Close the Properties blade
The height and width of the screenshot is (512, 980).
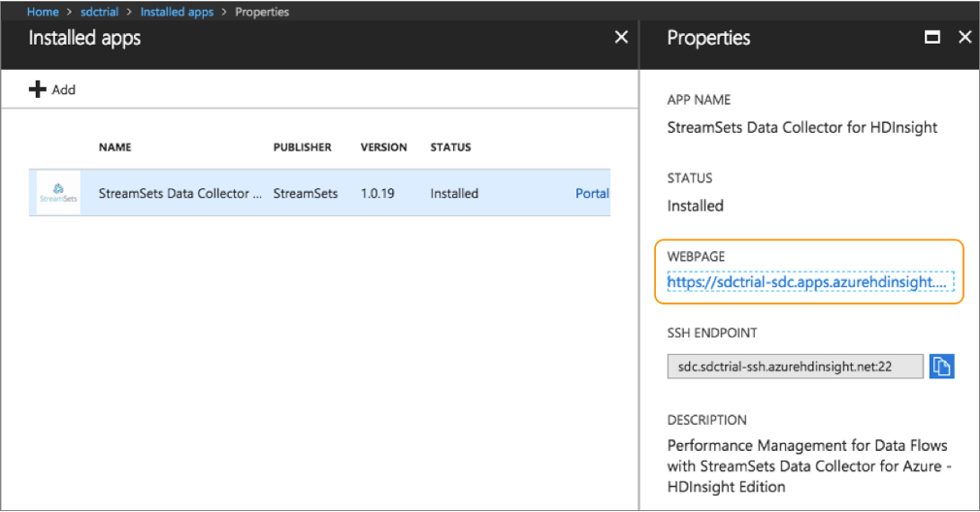pos(965,38)
